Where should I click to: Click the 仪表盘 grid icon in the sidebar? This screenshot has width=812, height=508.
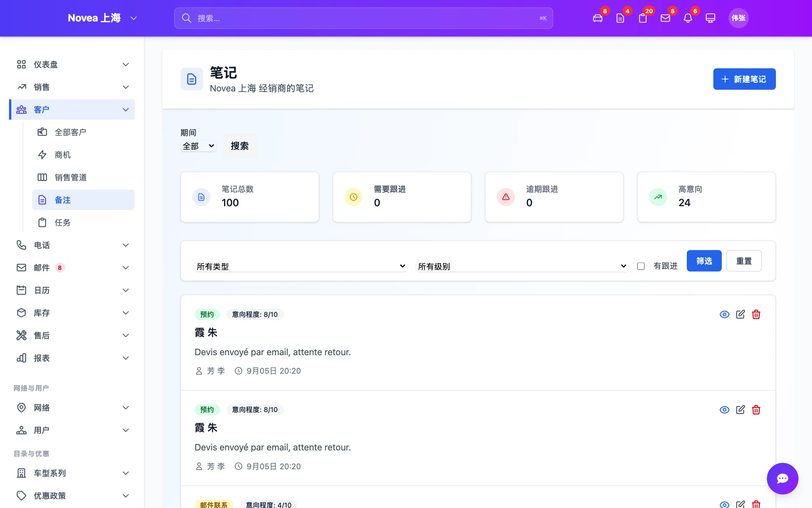[x=21, y=64]
